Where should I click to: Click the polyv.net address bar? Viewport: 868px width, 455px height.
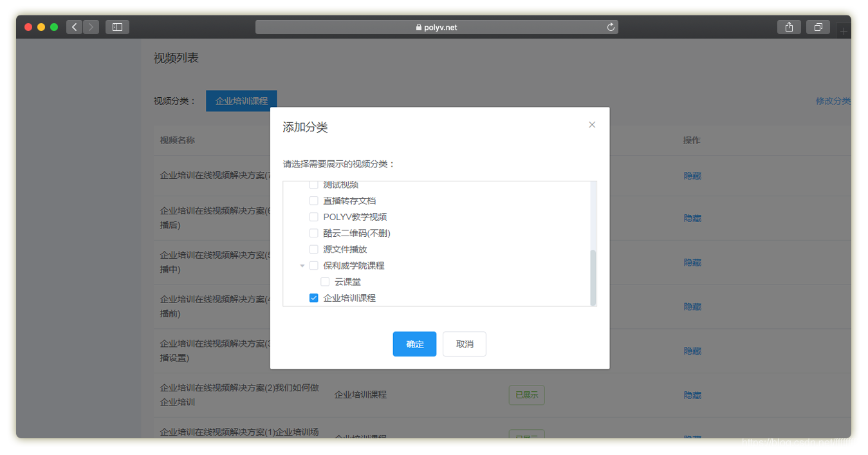point(437,27)
